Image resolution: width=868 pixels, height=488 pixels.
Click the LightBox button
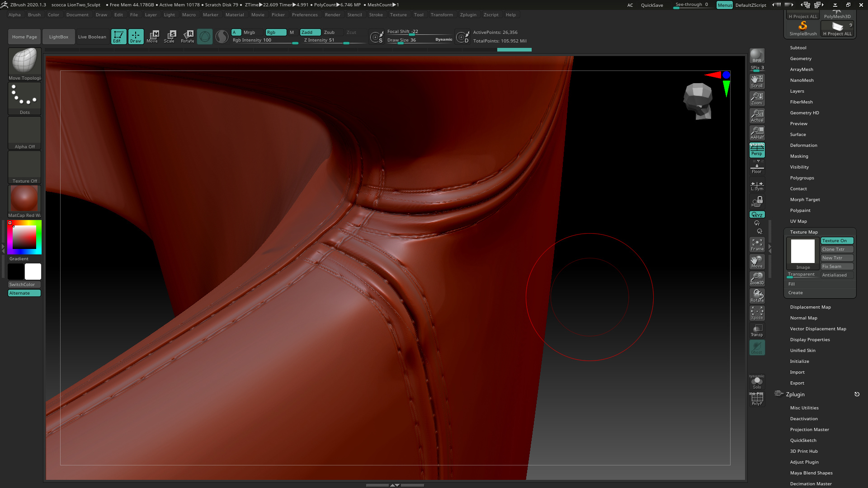point(58,37)
